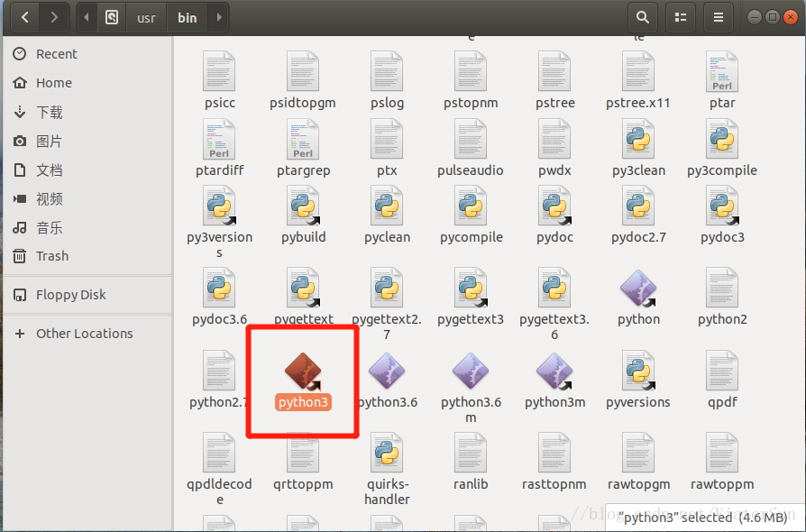Select the python3.6 executable icon
Image resolution: width=806 pixels, height=532 pixels.
tap(387, 371)
